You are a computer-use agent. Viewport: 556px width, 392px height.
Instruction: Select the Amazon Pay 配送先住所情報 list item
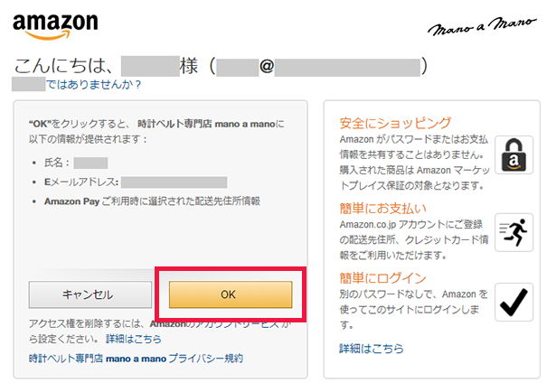click(x=152, y=201)
